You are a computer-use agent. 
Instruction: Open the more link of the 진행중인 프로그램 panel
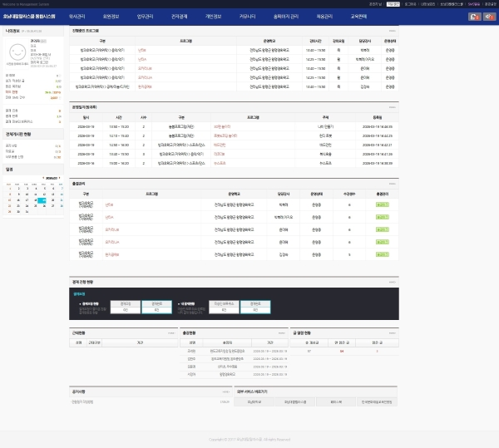click(x=392, y=31)
